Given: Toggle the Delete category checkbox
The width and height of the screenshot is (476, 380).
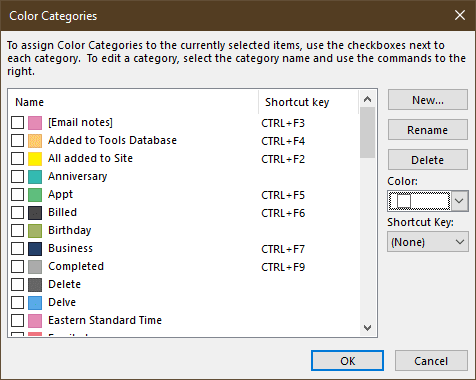Looking at the screenshot, I should (17, 285).
